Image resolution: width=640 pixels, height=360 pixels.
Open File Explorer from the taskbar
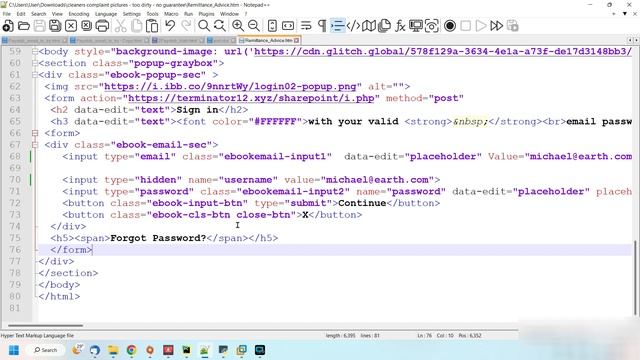point(113,350)
